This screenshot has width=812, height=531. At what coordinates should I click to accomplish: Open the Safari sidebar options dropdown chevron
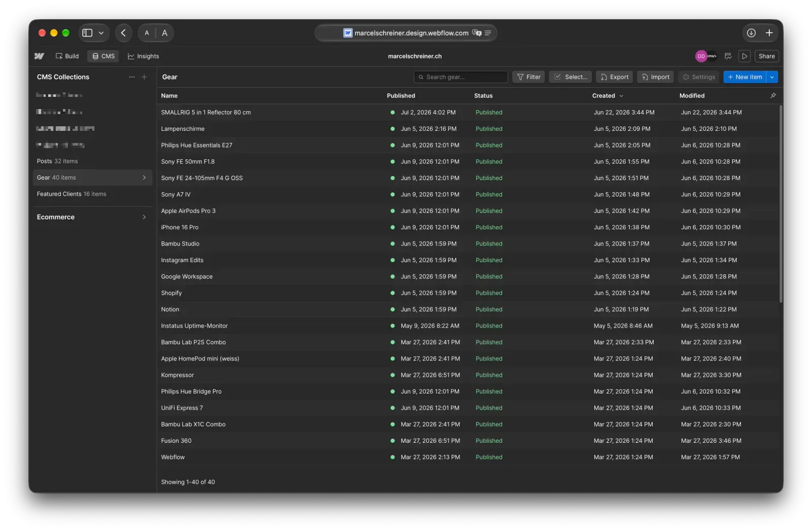click(x=101, y=33)
